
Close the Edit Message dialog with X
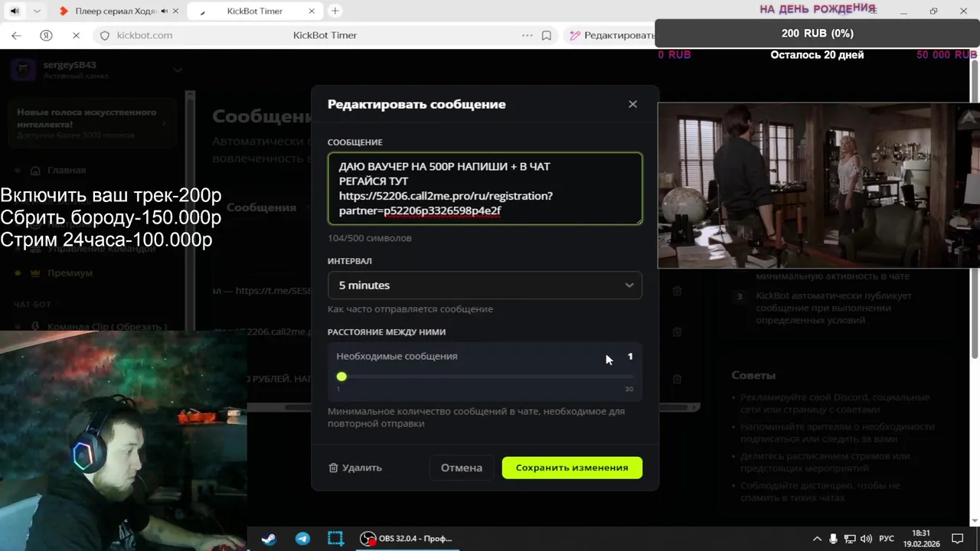click(x=632, y=104)
